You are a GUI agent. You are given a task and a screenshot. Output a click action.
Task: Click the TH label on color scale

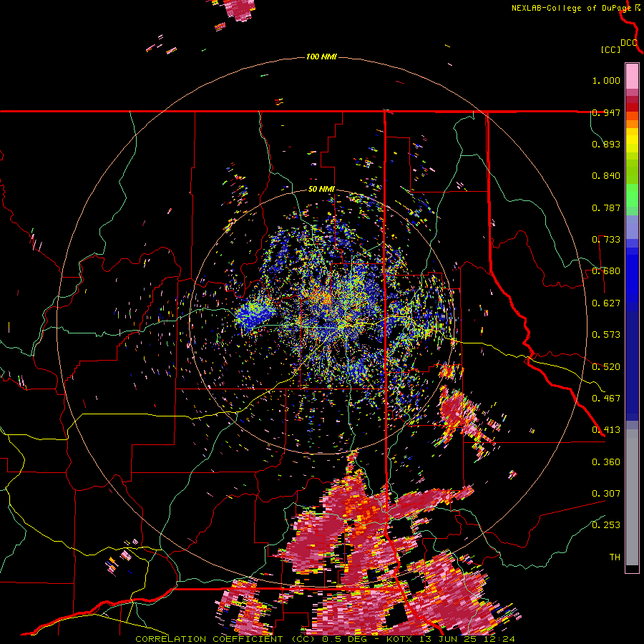click(615, 557)
